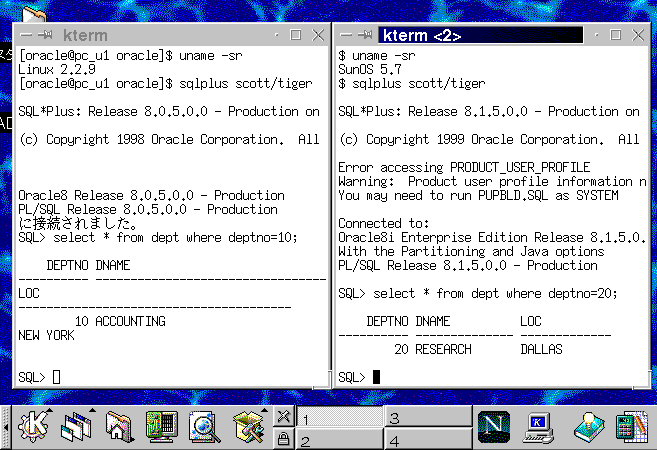Click 'With the Partitioning and Java options' line
The image size is (657, 450).
(x=471, y=251)
